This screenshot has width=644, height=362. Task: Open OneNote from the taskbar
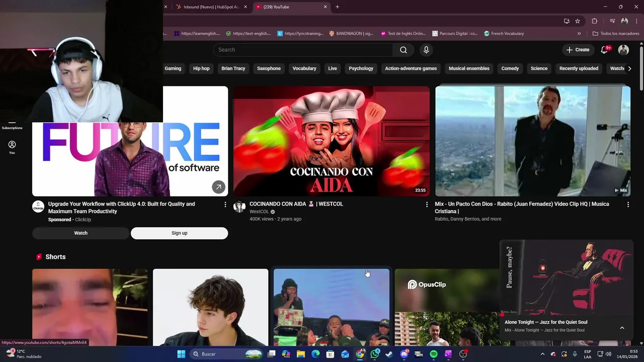pos(448,354)
